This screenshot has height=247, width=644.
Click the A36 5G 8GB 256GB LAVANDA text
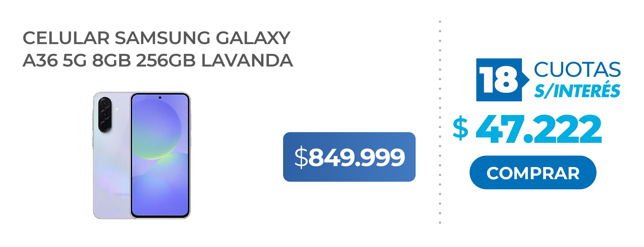(x=158, y=61)
